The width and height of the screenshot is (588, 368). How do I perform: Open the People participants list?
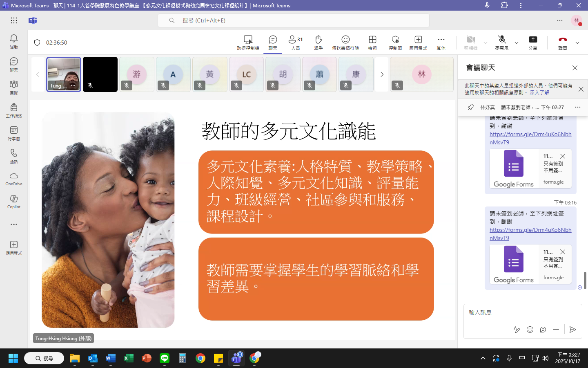tap(296, 42)
